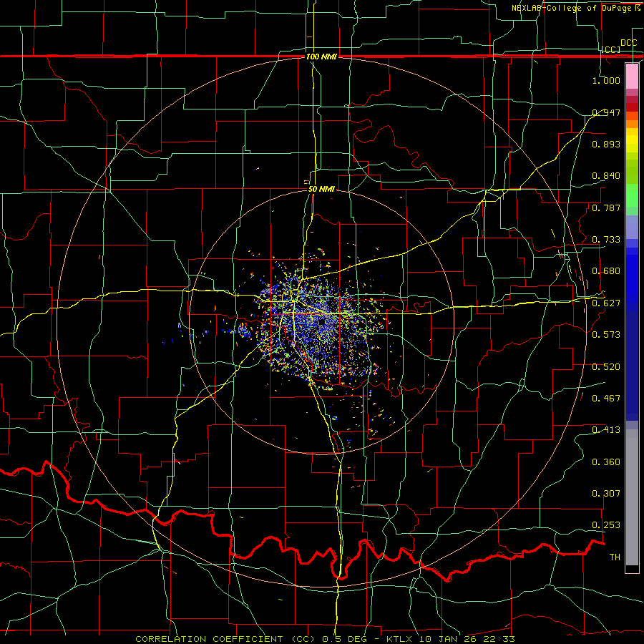Click the 0.680 color scale value

coord(606,271)
